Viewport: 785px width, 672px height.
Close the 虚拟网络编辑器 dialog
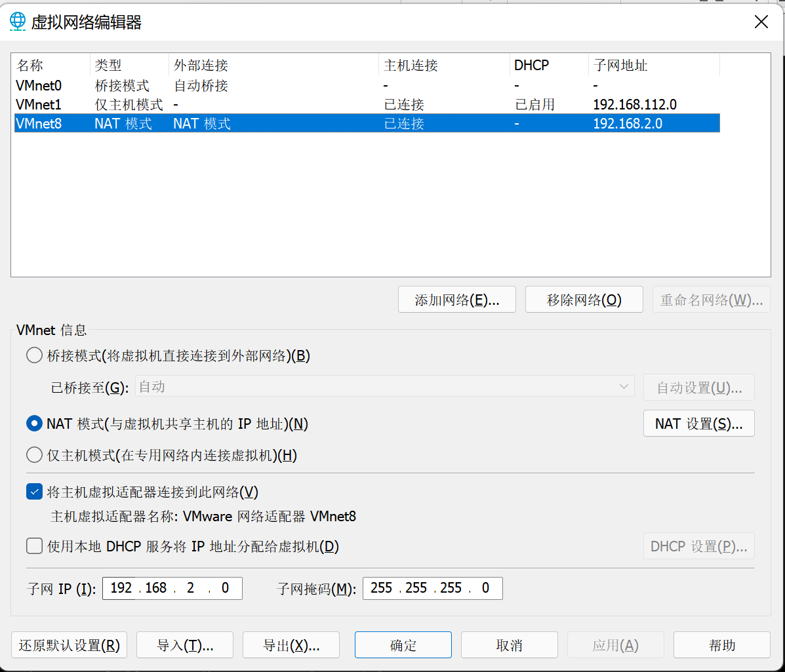pos(761,22)
